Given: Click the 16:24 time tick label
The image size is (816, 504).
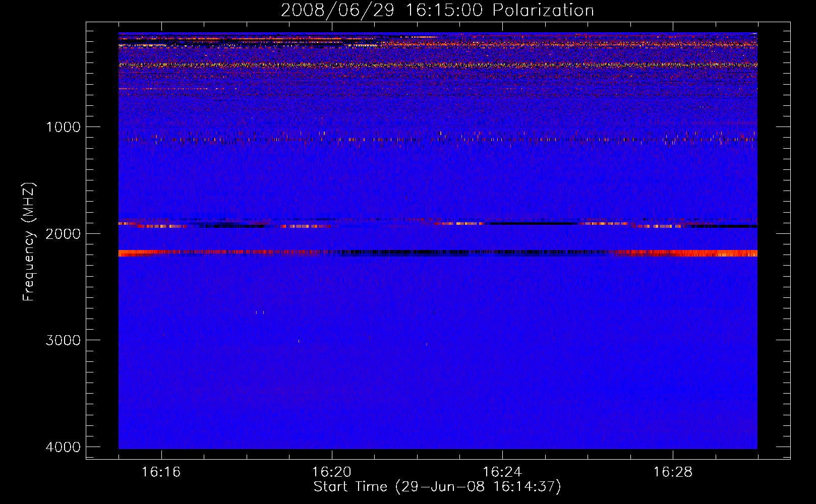Looking at the screenshot, I should pos(502,472).
